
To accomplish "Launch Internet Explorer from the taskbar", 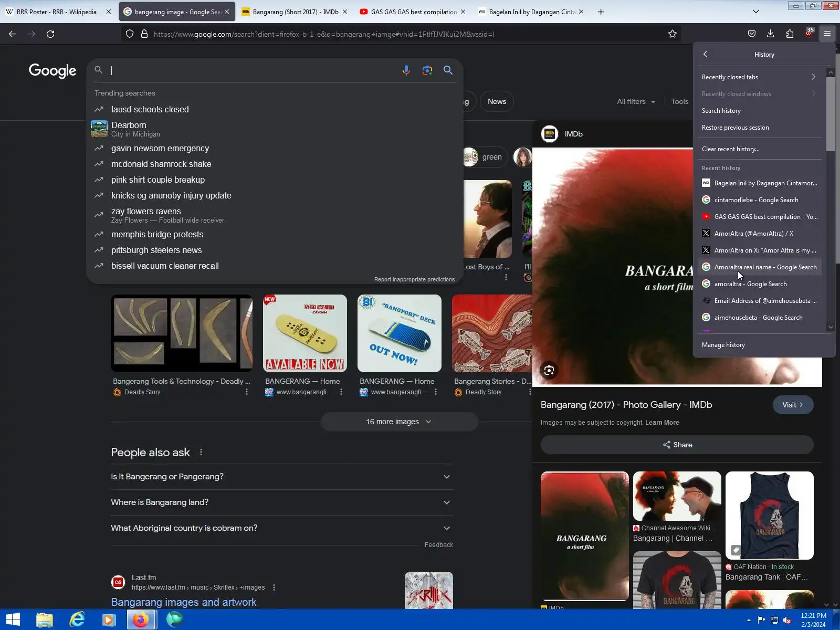I will coord(77,619).
